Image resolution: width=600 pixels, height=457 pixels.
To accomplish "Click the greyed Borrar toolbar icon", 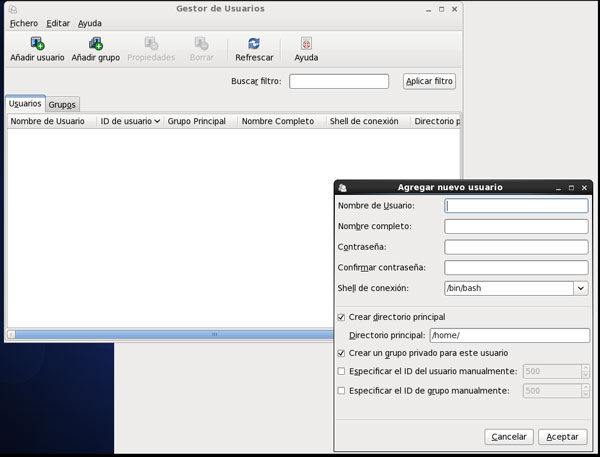I will 201,43.
